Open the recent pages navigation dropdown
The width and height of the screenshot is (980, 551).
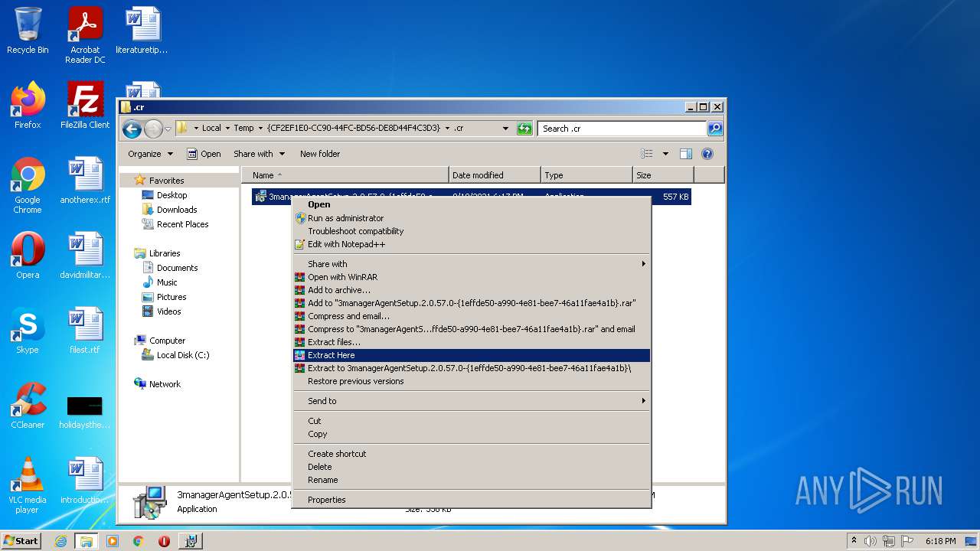168,129
